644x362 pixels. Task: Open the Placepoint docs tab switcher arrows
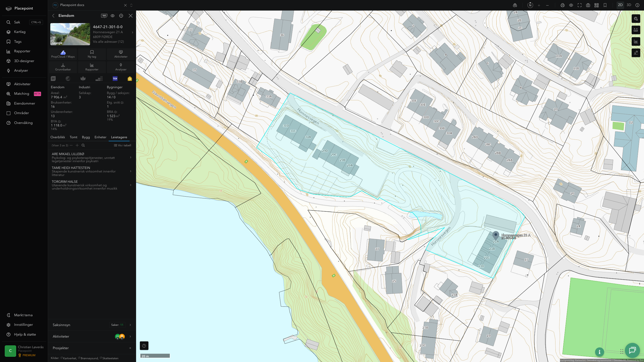pos(131,5)
